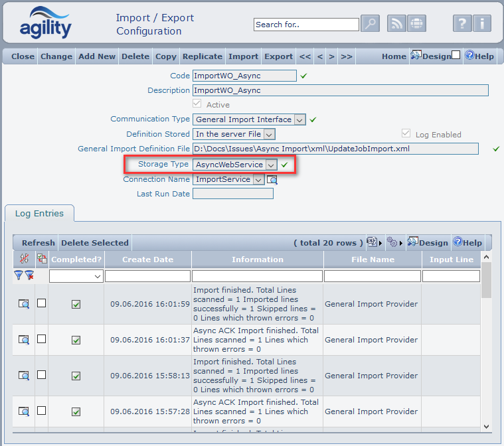This screenshot has width=504, height=446.
Task: Click the apply filter funnel icon
Action: pyautogui.click(x=19, y=275)
